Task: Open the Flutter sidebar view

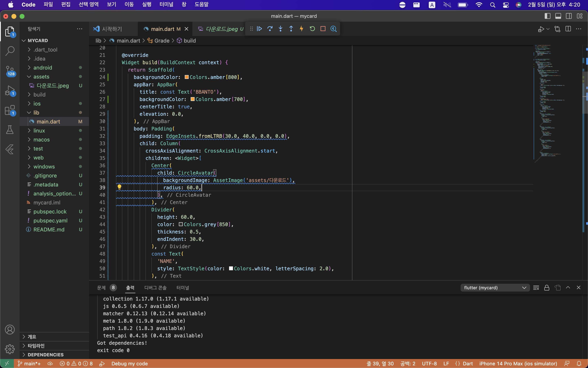Action: (x=10, y=149)
